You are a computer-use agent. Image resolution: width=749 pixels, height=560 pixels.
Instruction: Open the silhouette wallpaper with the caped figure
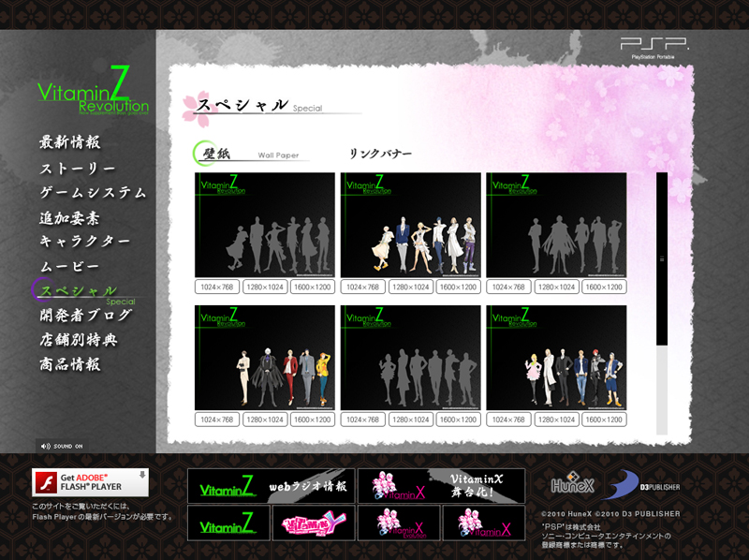click(556, 225)
